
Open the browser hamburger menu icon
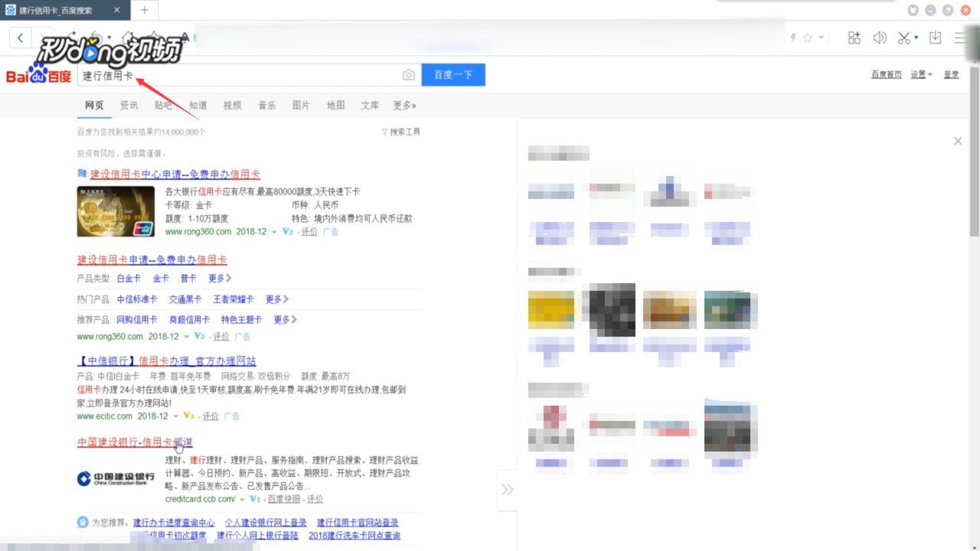click(x=961, y=37)
